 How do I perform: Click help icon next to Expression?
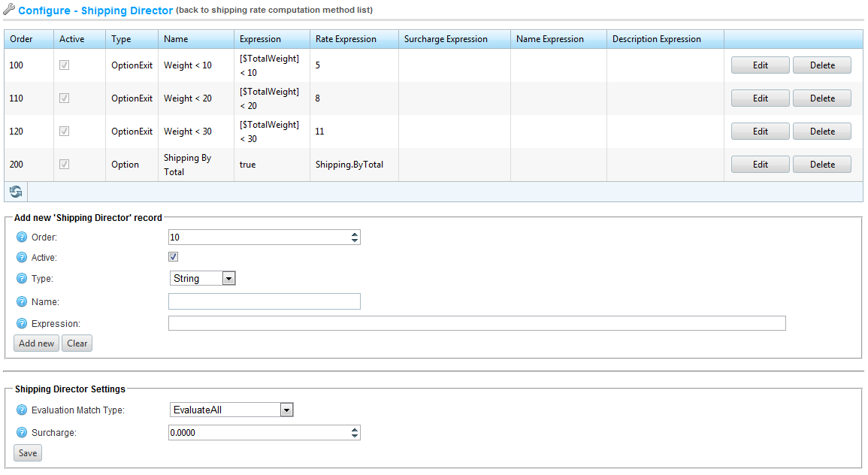click(22, 324)
